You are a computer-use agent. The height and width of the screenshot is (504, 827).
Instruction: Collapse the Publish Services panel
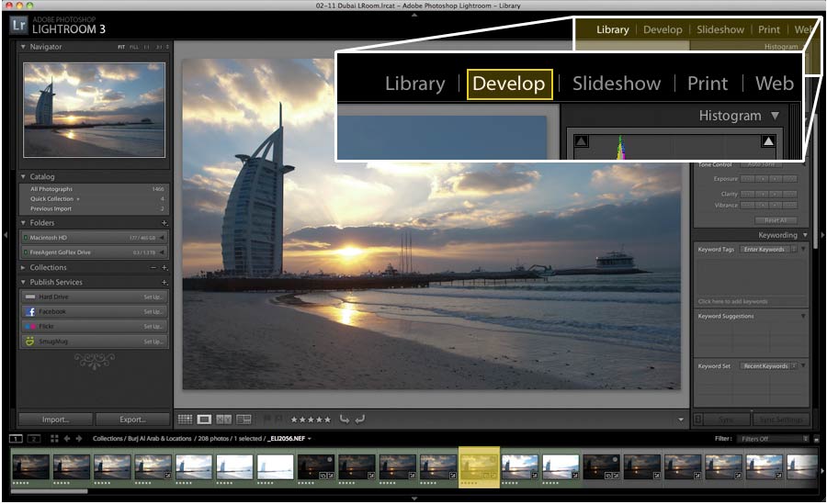coord(23,283)
